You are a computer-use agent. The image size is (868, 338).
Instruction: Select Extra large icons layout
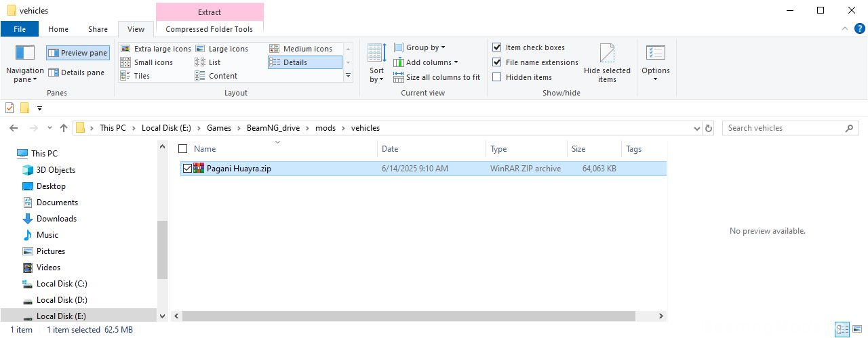click(x=156, y=49)
